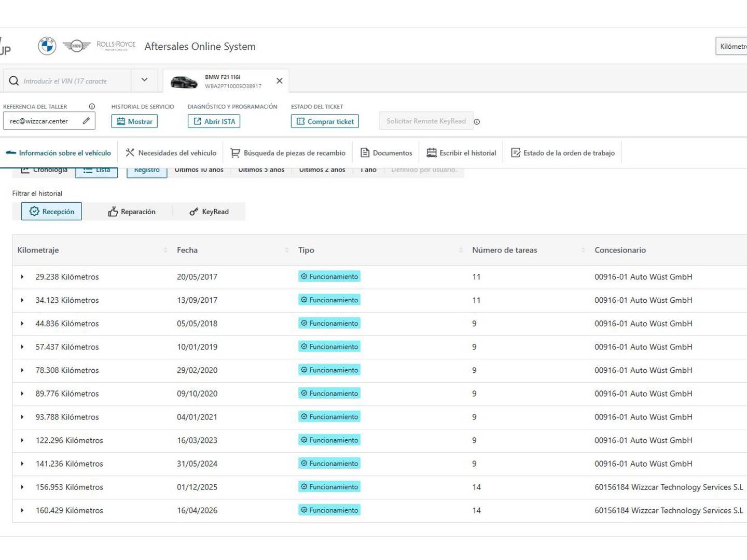Toggle the Reparación history filter
The width and height of the screenshot is (747, 560).
point(132,212)
